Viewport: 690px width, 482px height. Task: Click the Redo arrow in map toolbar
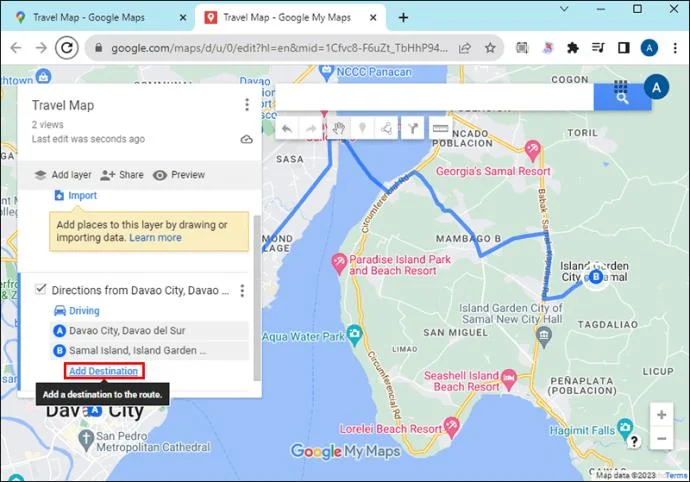(311, 129)
